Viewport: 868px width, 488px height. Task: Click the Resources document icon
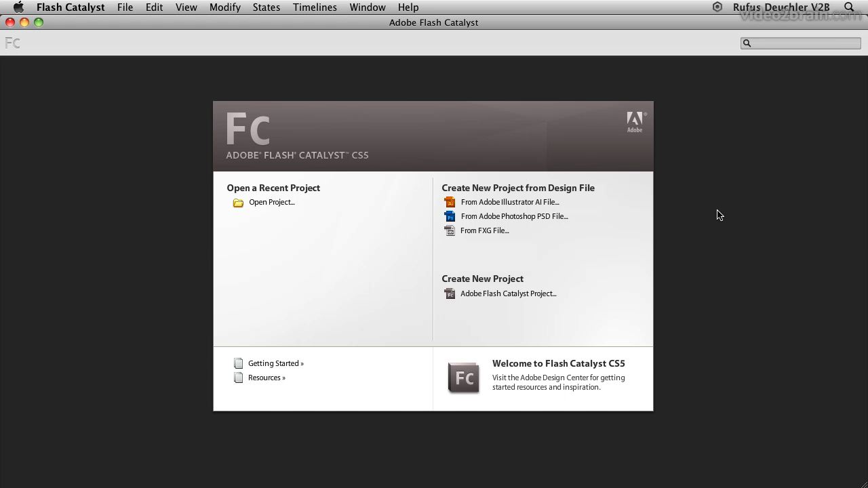(238, 378)
